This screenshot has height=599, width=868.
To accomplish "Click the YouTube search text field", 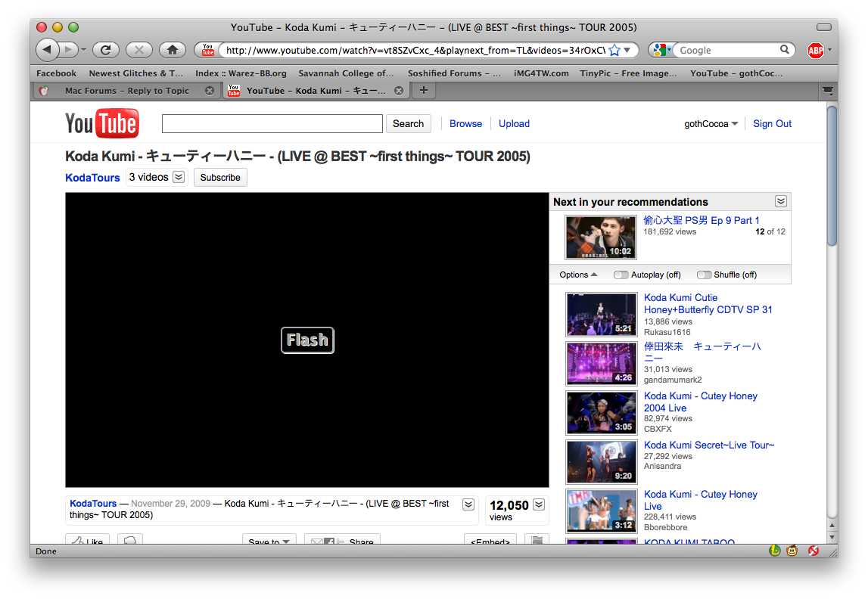I will tap(272, 123).
